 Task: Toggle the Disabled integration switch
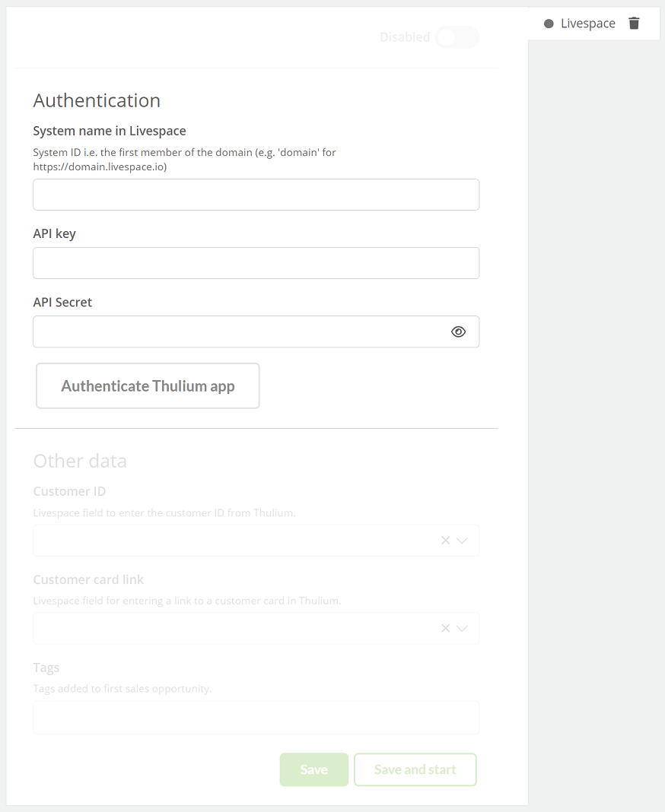coord(457,37)
